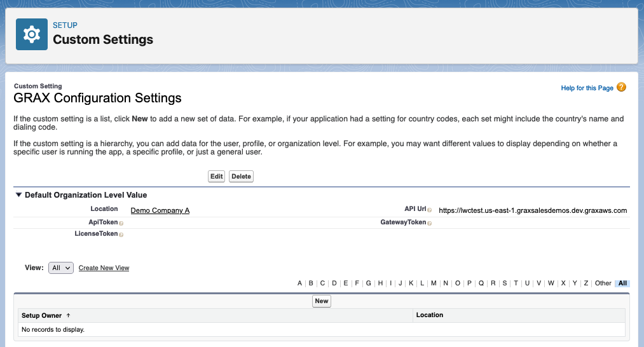Filter records by letter A
The height and width of the screenshot is (347, 644).
[x=299, y=283]
